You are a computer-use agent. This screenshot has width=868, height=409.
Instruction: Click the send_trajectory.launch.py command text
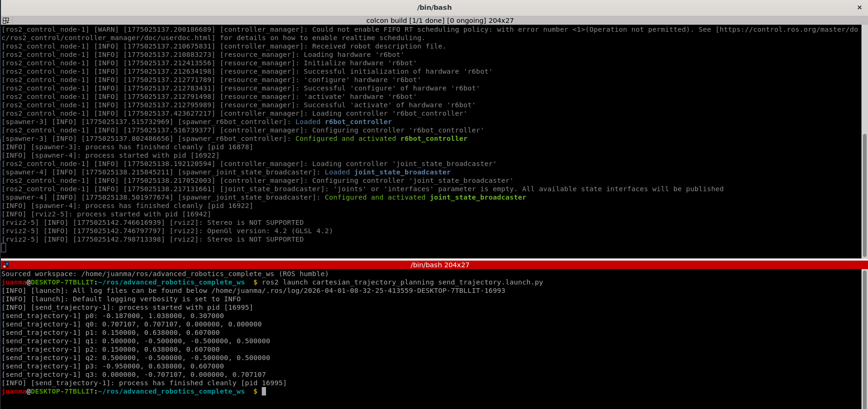coord(402,282)
